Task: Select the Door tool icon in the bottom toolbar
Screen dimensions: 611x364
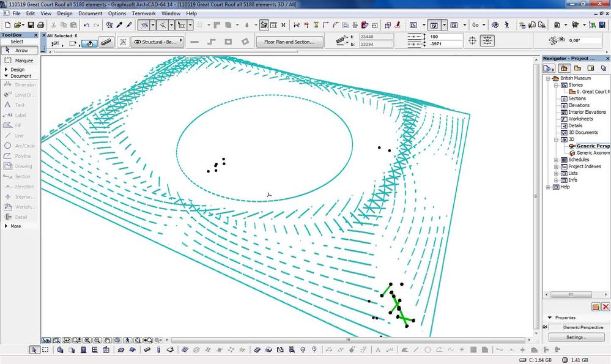Action: coord(83,349)
